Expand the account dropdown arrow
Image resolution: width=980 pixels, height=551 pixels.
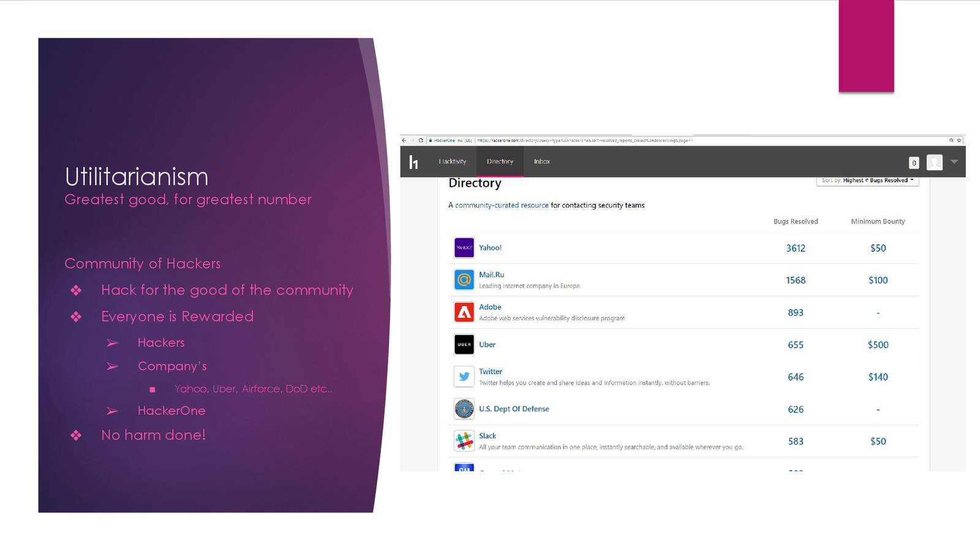[954, 162]
